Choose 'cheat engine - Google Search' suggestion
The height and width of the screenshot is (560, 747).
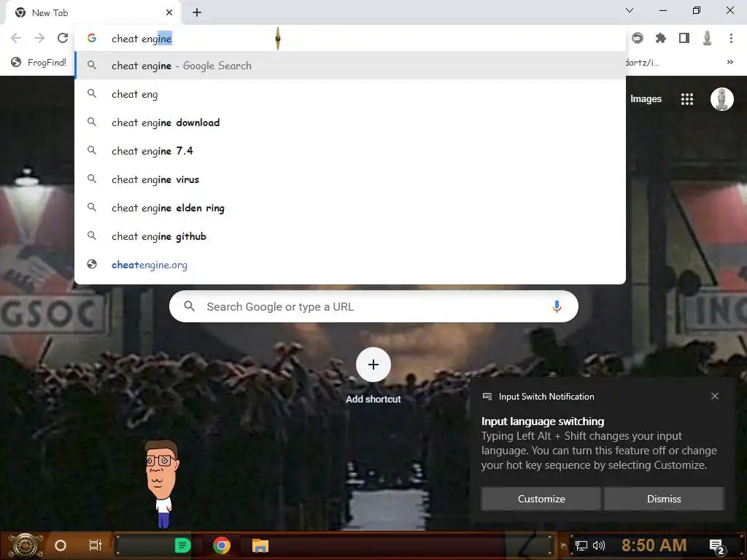tap(350, 66)
